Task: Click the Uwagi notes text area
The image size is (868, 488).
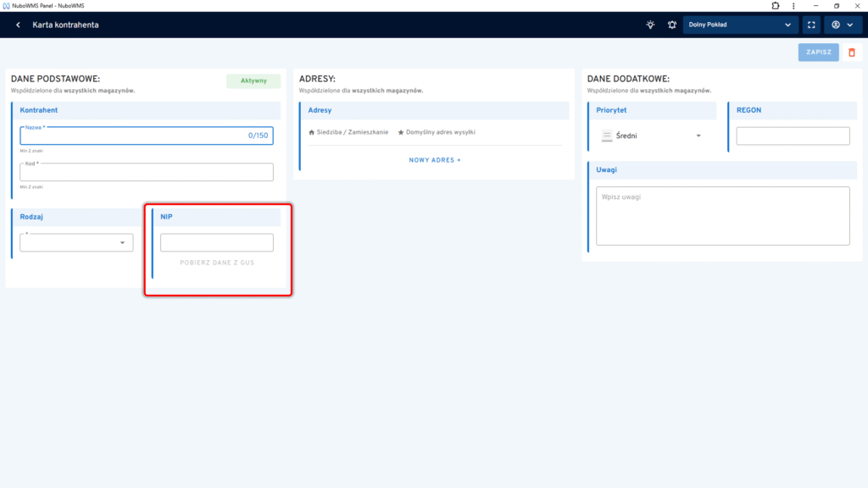Action: coord(722,216)
